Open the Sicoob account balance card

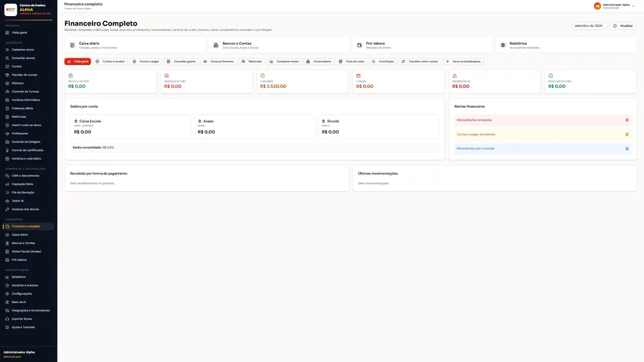click(x=378, y=127)
